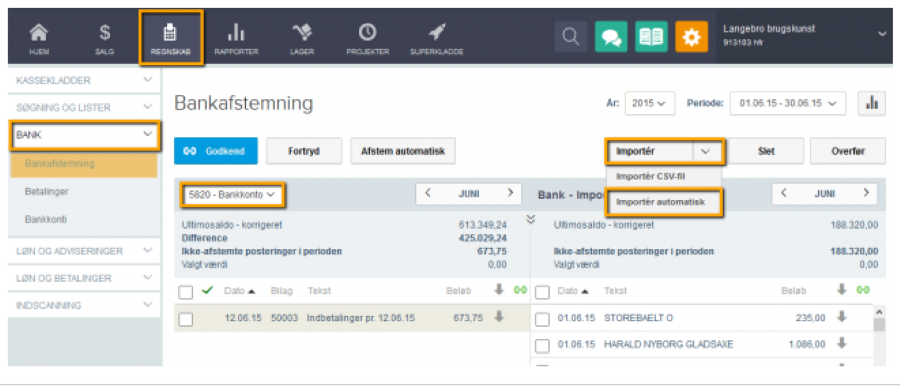Image resolution: width=900 pixels, height=387 pixels.
Task: Go to previous month in bank JUNI selector
Action: coord(784,194)
